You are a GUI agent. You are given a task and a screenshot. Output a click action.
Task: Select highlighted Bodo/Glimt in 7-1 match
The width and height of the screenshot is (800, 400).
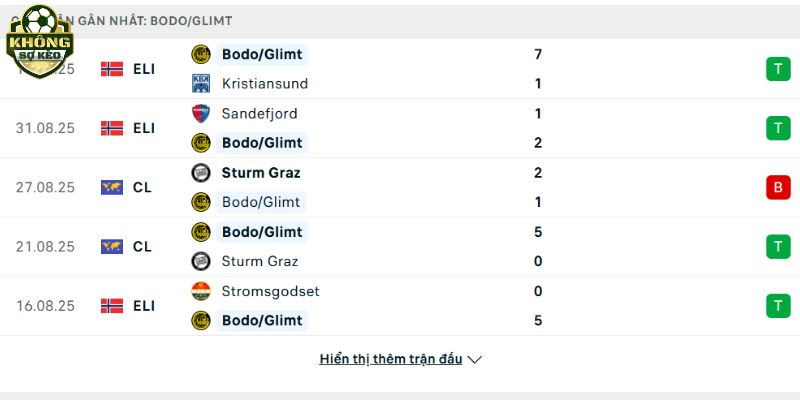tap(262, 54)
